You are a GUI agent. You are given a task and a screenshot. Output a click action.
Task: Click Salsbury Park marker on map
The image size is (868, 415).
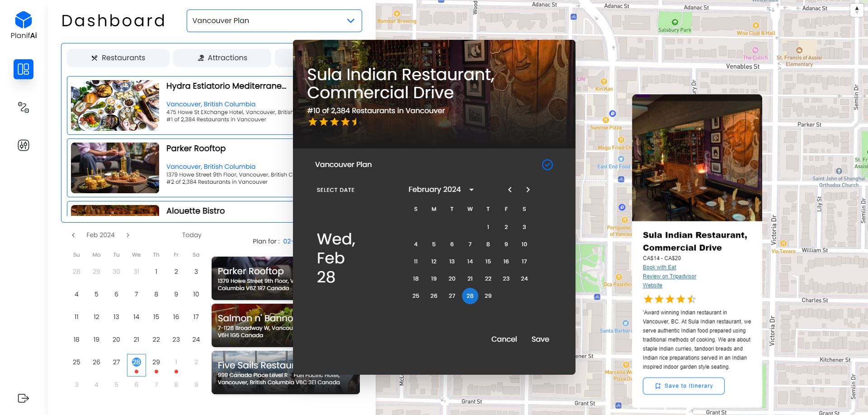(x=675, y=22)
